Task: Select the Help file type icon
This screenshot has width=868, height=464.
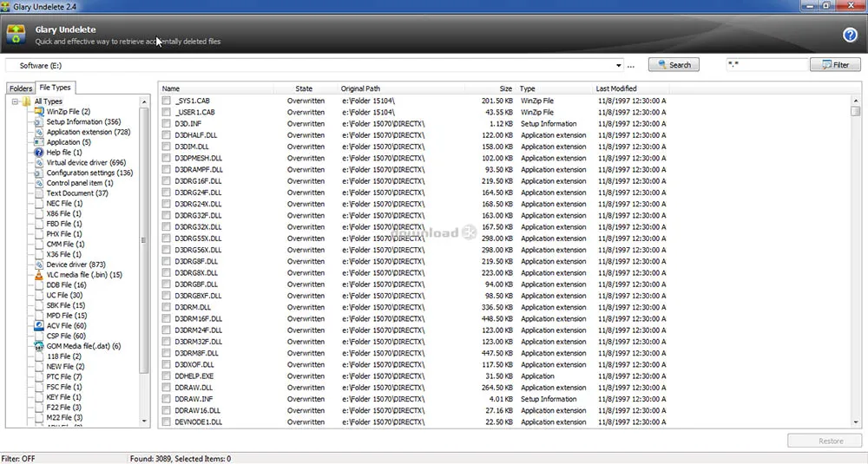Action: pos(39,153)
